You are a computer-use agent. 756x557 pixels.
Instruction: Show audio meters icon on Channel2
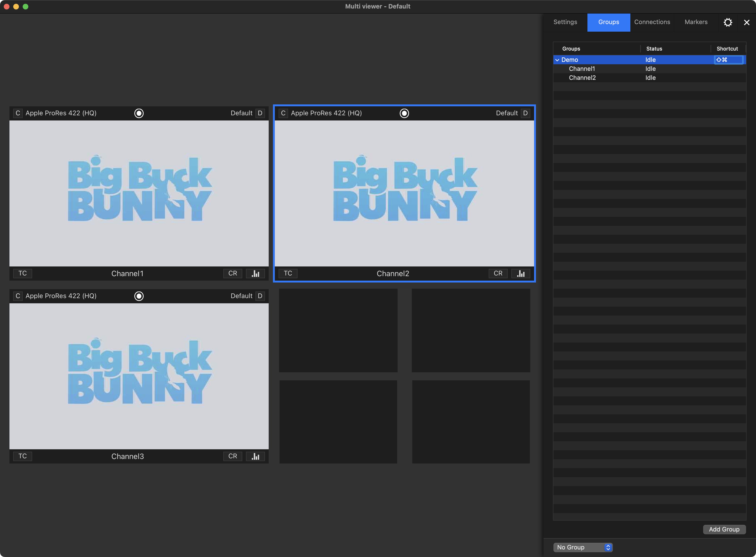(x=521, y=274)
